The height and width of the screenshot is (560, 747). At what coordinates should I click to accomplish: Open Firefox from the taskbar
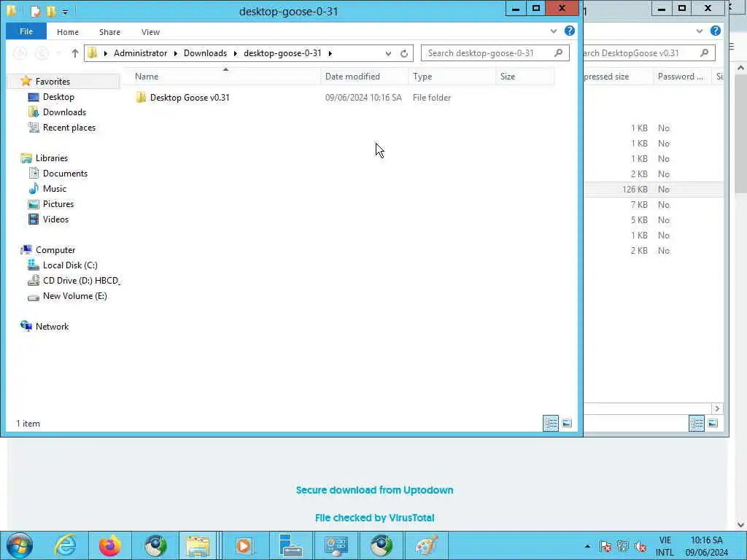110,545
